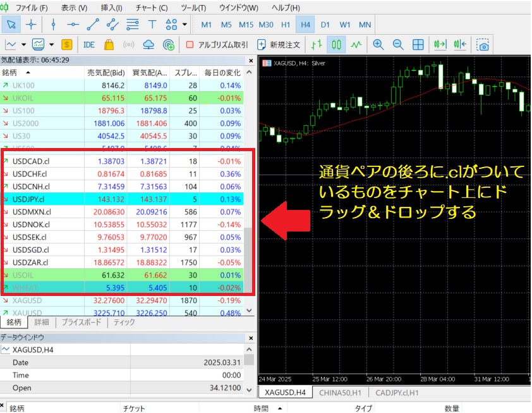Screen dimensions: 532x413
Task: Select USDJPY.cl row in Market Watch
Action: coord(122,199)
